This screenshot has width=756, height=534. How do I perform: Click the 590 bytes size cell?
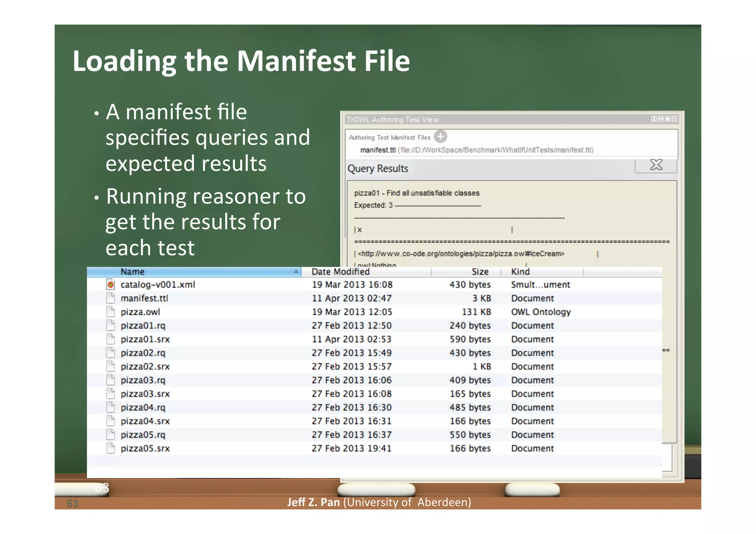[x=470, y=339]
